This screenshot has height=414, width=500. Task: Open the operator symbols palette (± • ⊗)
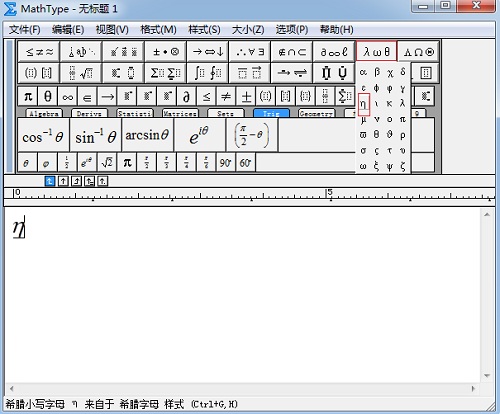pyautogui.click(x=166, y=51)
